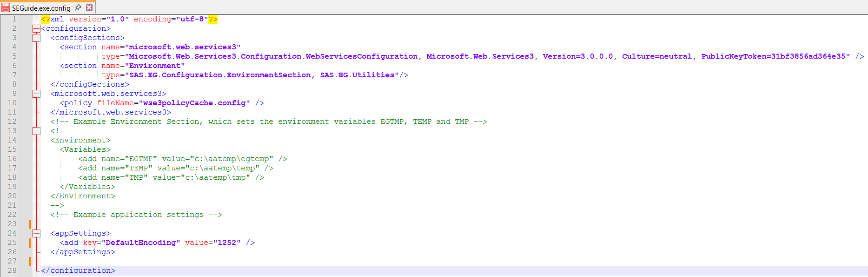
Task: Click 'DefaultEncoding' key on line 25
Action: 141,243
